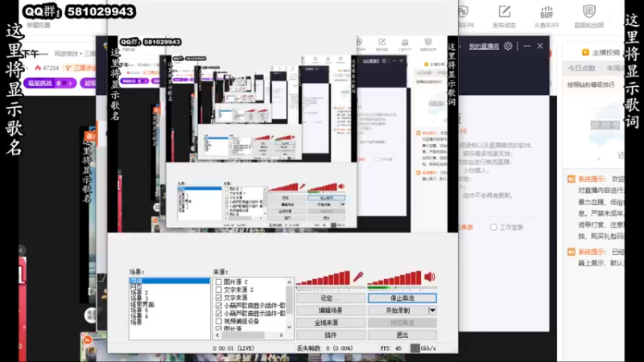Open 发布动态 in Douyu toolbar

tap(504, 17)
